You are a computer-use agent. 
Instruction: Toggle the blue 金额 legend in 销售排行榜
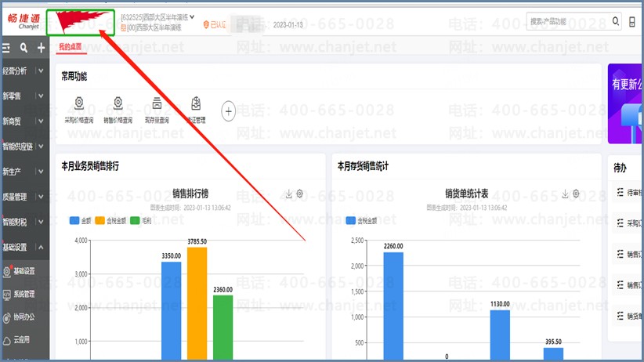80,221
